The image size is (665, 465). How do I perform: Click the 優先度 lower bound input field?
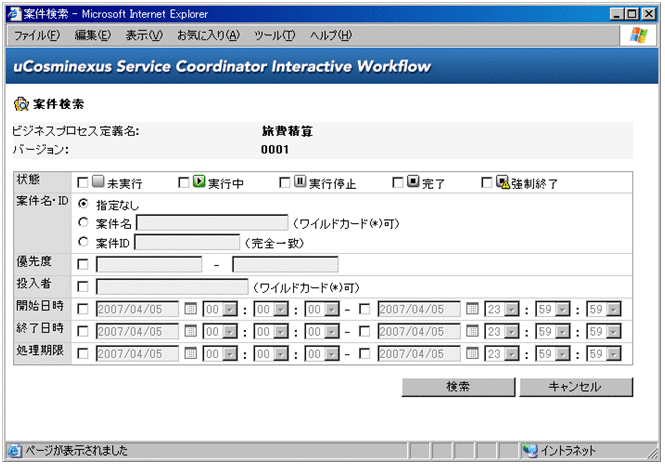point(149,264)
